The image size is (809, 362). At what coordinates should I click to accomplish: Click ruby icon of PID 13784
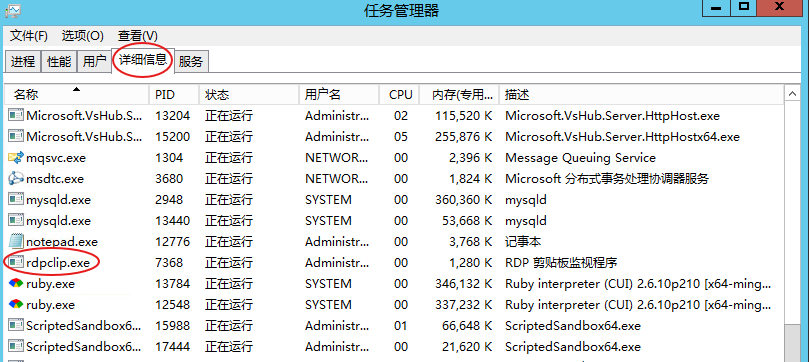16,284
